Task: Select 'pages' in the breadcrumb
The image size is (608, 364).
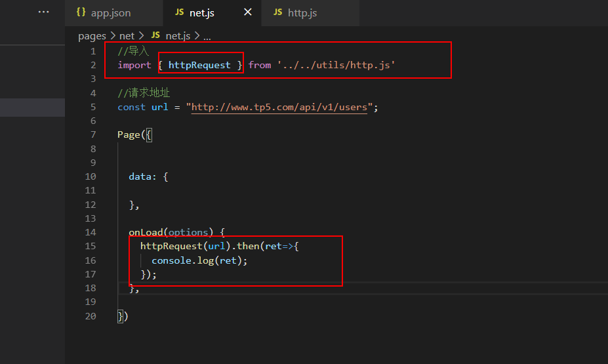Action: pos(92,36)
